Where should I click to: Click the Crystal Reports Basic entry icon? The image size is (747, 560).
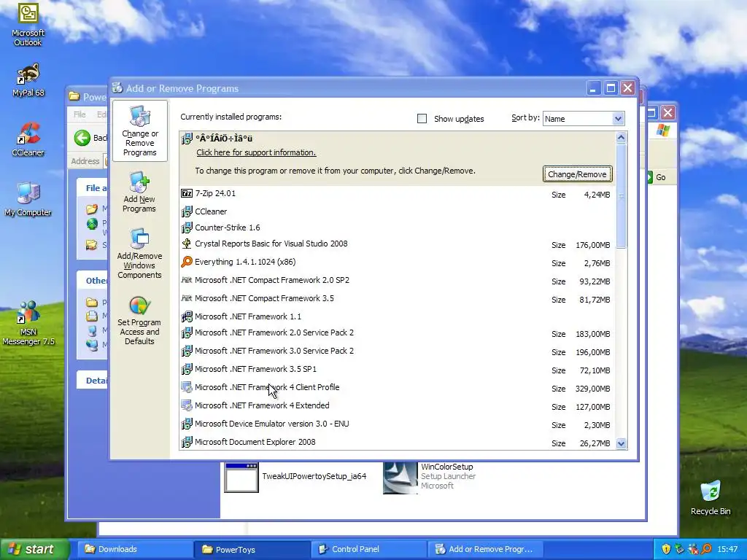187,244
